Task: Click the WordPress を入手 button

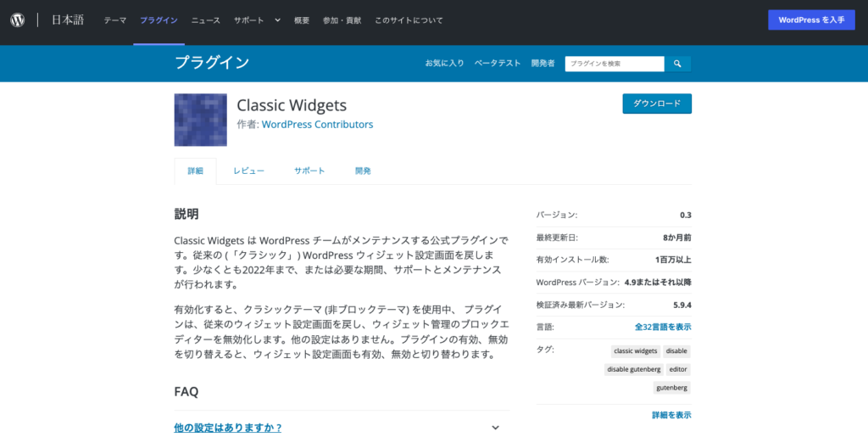Action: pyautogui.click(x=811, y=20)
